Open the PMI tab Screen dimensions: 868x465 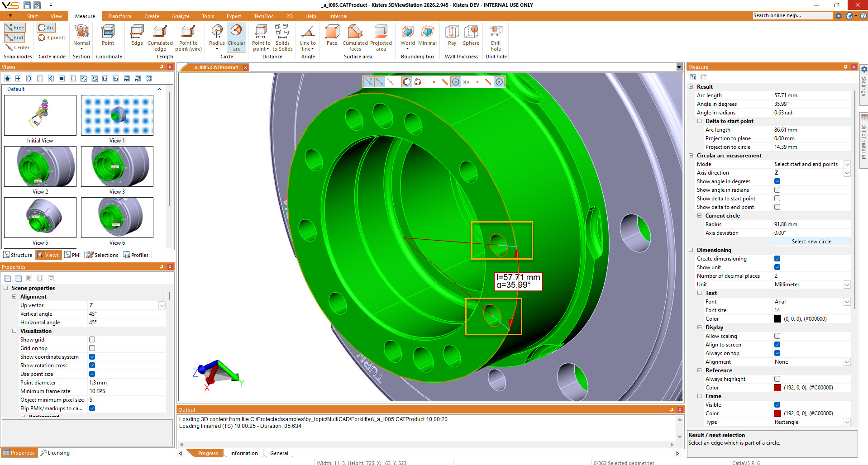point(72,255)
